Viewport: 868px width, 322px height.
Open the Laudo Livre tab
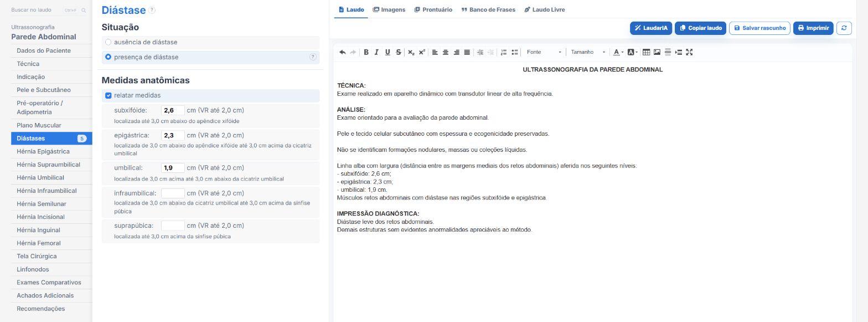[545, 9]
